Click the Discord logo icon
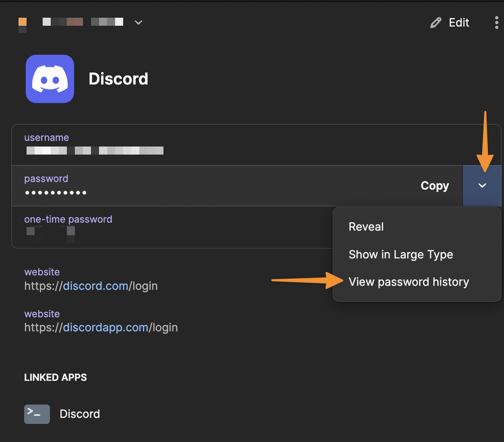This screenshot has height=442, width=504. [50, 79]
